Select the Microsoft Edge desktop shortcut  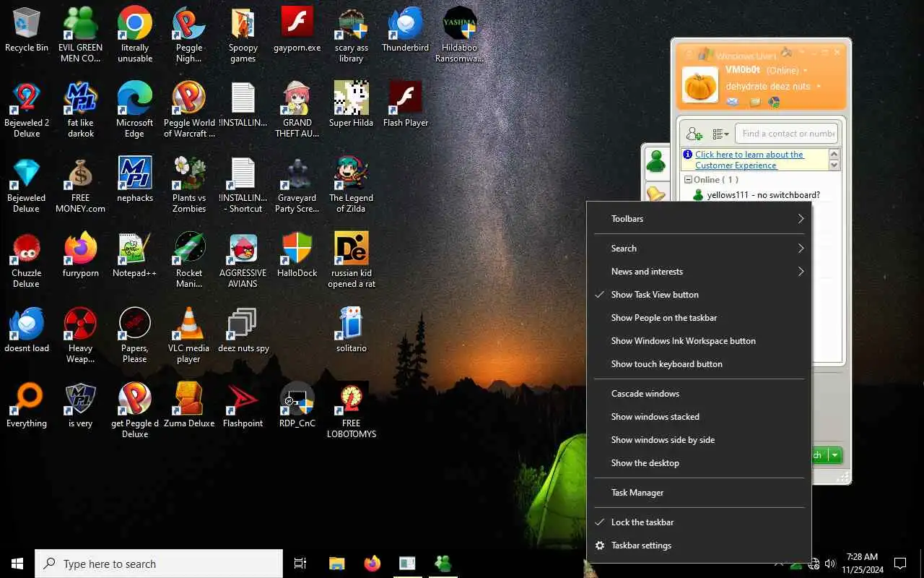pos(135,109)
